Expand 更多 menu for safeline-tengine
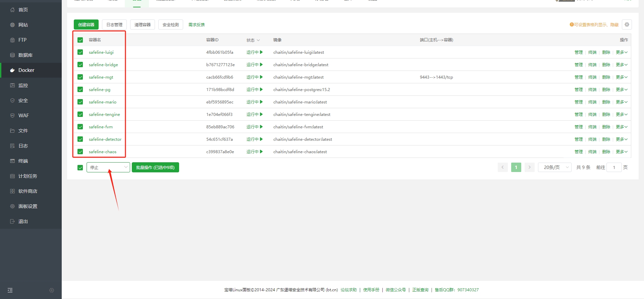The image size is (644, 299). click(x=622, y=114)
